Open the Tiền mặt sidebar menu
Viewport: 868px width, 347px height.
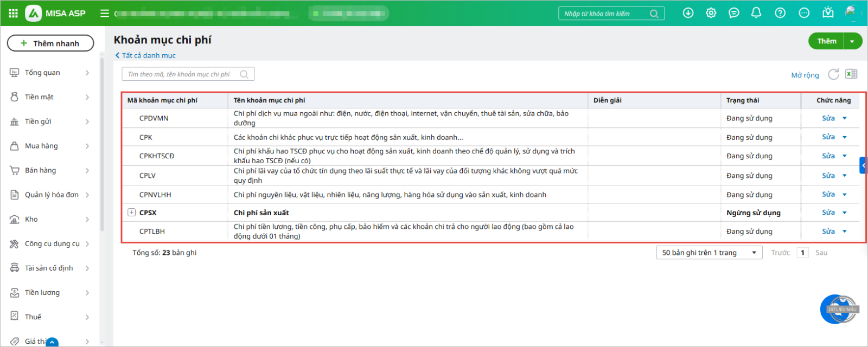coord(49,97)
